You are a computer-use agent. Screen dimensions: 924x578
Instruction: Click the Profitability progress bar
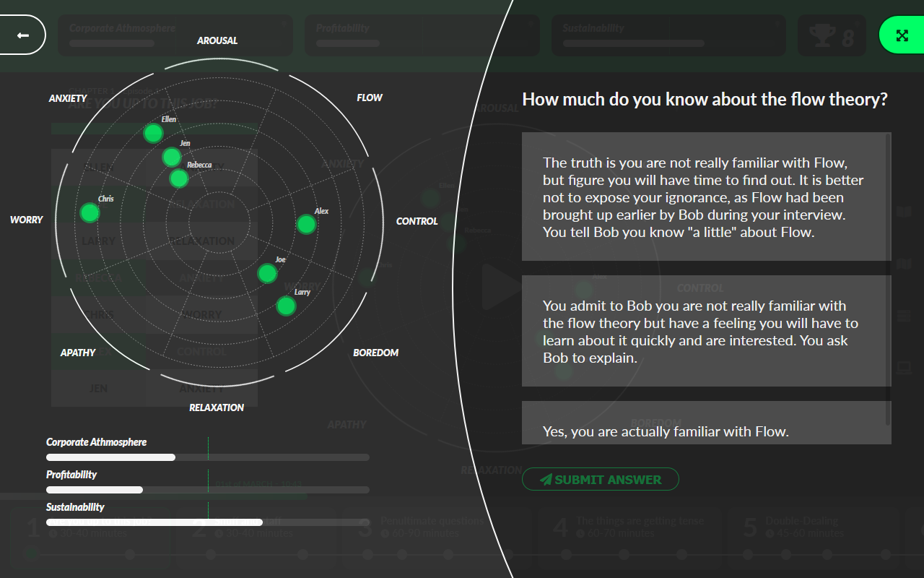point(207,490)
